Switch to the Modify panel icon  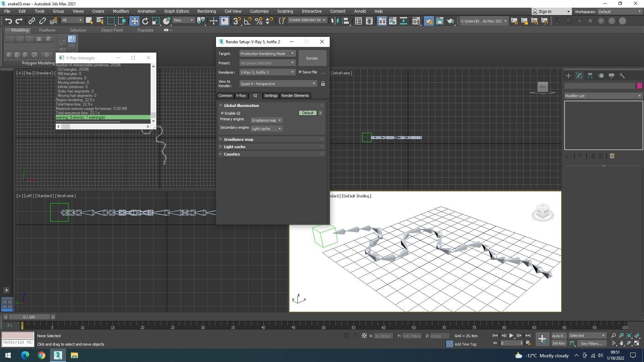click(x=579, y=76)
